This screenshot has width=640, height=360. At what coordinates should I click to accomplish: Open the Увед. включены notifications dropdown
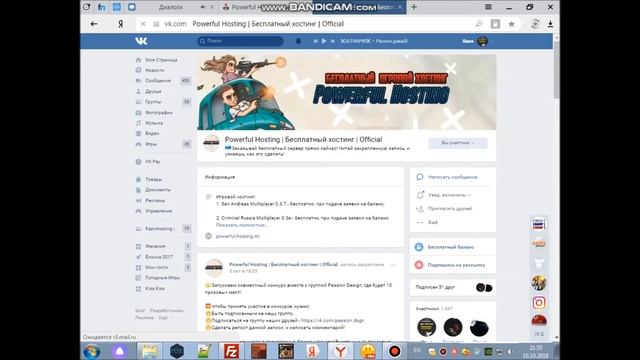tap(449, 195)
